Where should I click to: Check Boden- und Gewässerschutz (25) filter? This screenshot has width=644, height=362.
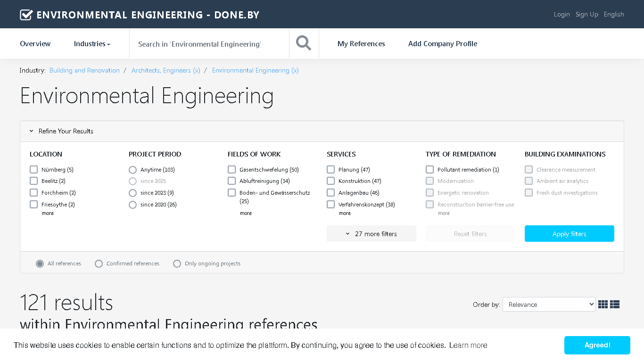[x=231, y=193]
